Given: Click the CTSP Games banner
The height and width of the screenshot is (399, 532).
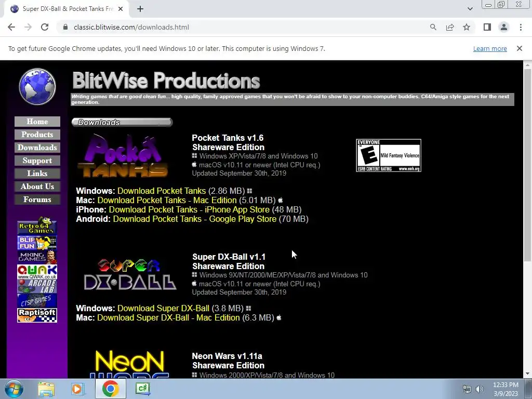Looking at the screenshot, I should (x=37, y=301).
